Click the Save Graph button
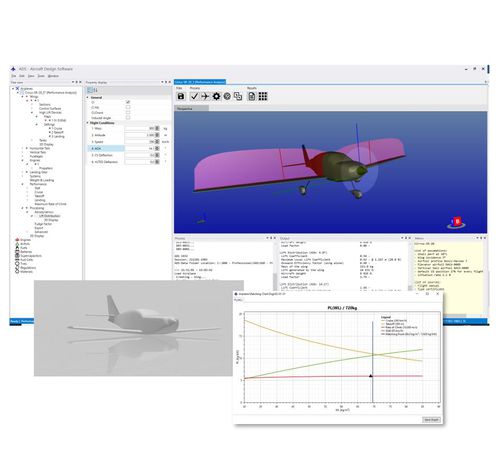Screen dimensions: 500x469 tap(431, 420)
